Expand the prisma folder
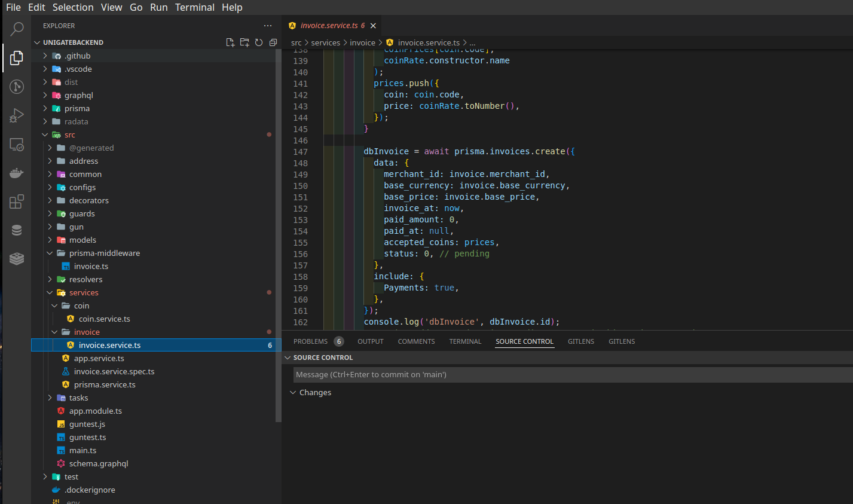The image size is (853, 504). tap(77, 108)
